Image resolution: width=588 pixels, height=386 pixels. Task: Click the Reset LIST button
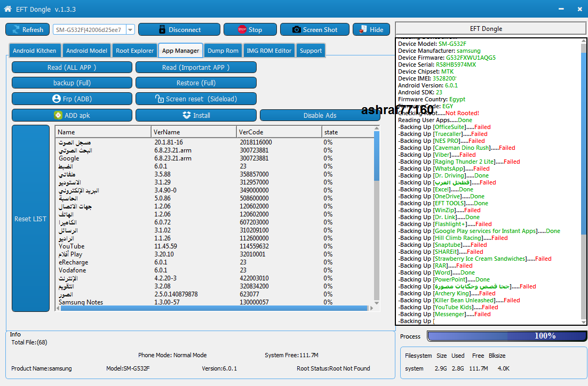point(30,219)
